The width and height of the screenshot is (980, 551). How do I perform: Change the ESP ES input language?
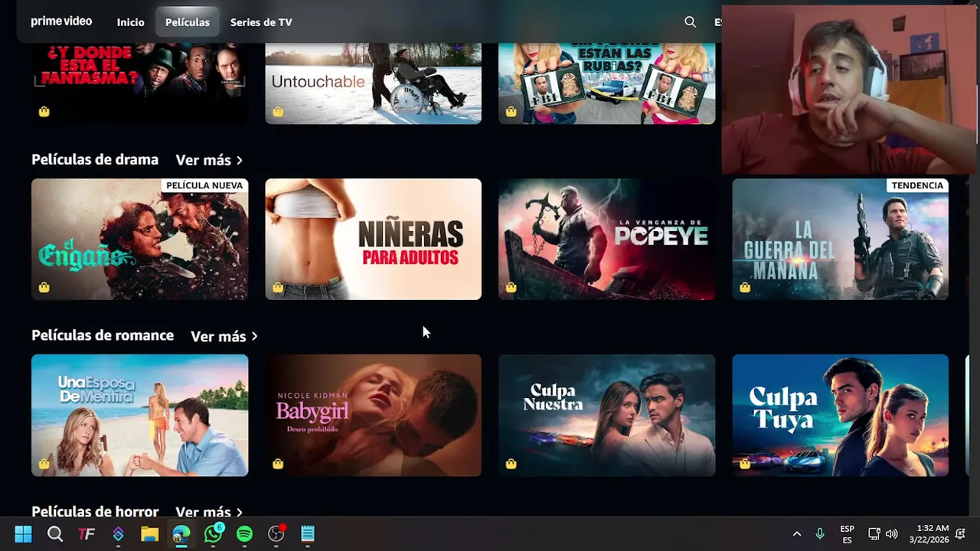tap(847, 533)
